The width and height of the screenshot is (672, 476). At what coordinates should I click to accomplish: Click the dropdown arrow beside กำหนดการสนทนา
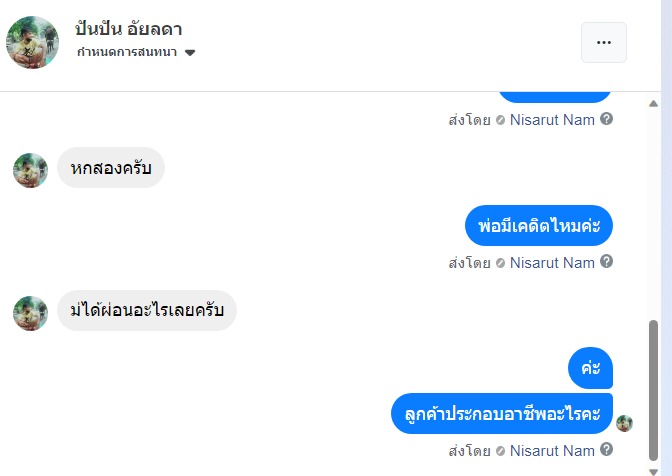tap(190, 53)
